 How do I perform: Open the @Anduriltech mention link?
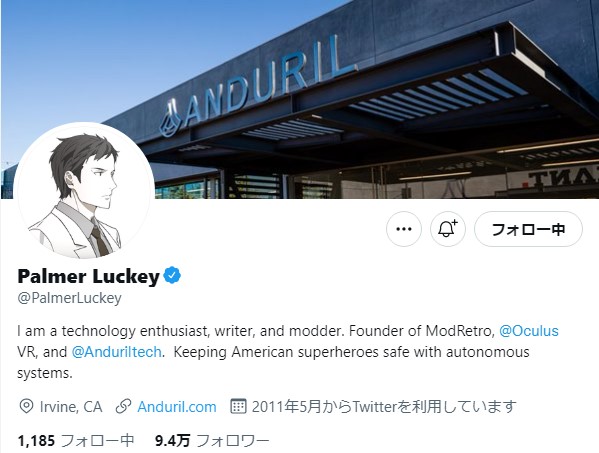tap(117, 352)
